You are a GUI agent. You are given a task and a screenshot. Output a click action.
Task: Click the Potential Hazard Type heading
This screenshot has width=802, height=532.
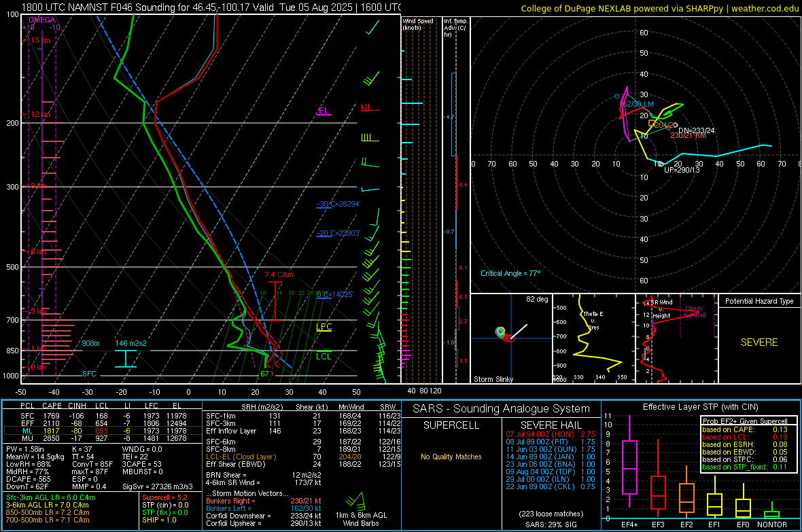[759, 301]
